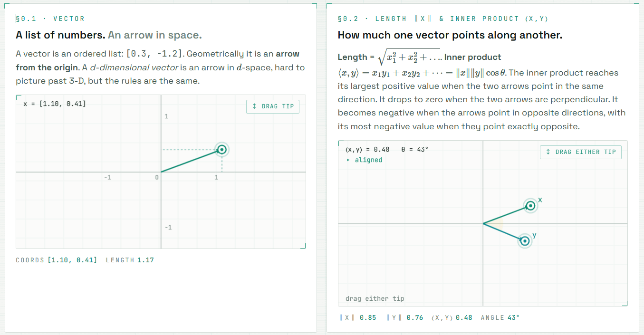The image size is (644, 335).
Task: Select the y vector tip handle
Action: point(525,241)
